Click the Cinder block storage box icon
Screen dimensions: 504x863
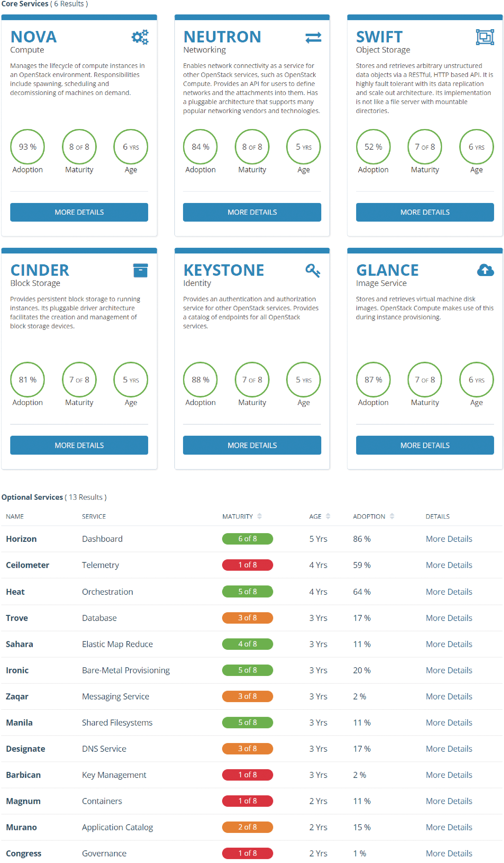pyautogui.click(x=140, y=270)
